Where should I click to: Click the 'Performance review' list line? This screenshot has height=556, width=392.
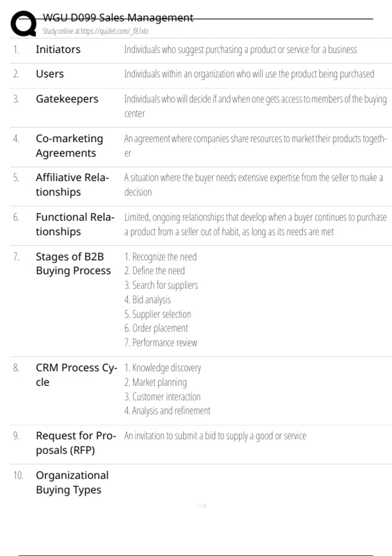[x=161, y=343]
